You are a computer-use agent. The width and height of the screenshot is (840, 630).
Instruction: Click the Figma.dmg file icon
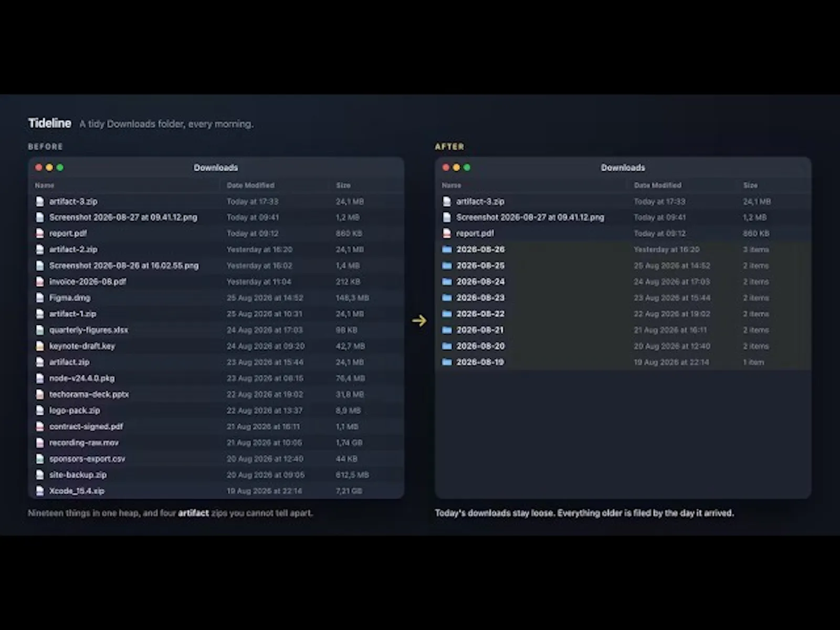click(40, 298)
